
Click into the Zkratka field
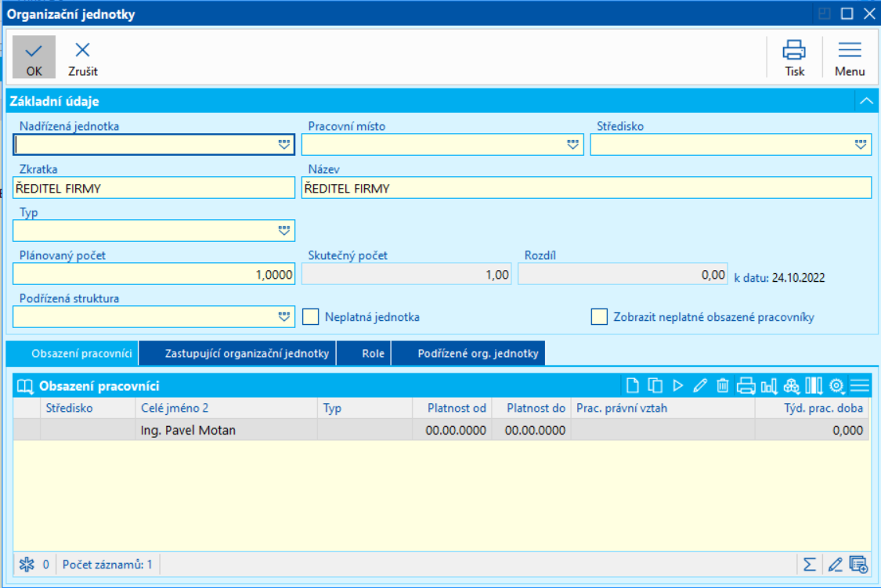[x=153, y=188]
